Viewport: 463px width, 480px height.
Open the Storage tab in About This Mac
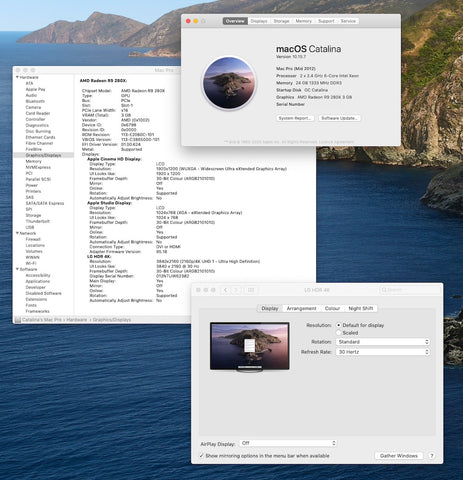(281, 21)
